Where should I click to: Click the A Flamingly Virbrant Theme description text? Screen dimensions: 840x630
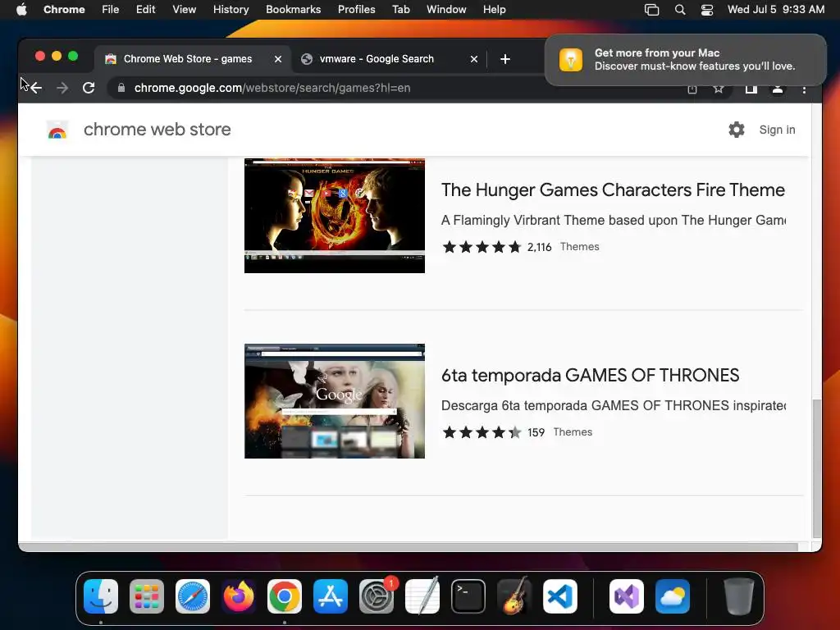point(614,220)
